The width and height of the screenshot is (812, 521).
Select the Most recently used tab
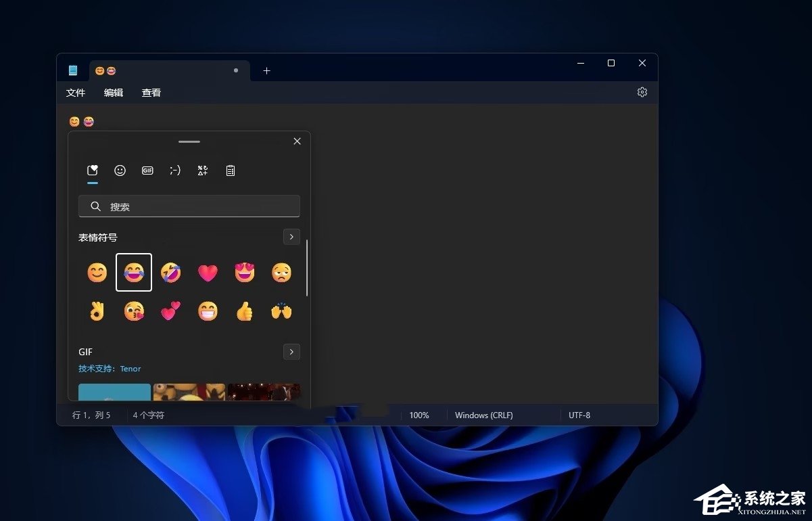pyautogui.click(x=93, y=171)
